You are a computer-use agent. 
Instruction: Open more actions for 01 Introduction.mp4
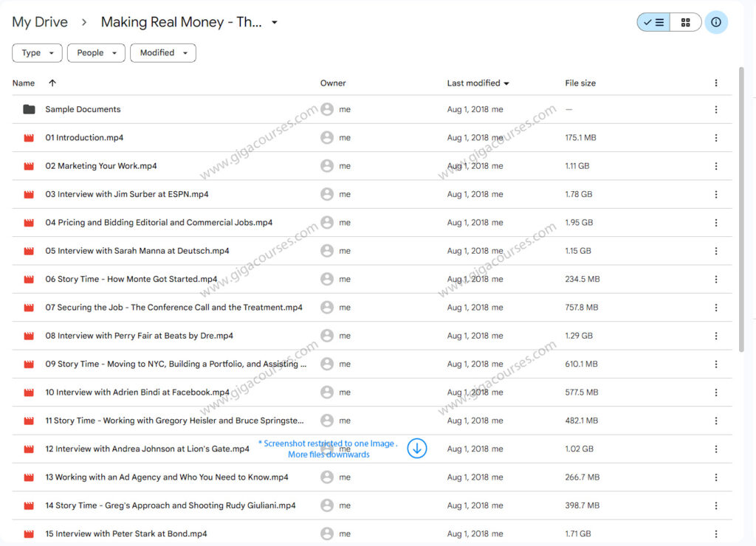click(715, 138)
